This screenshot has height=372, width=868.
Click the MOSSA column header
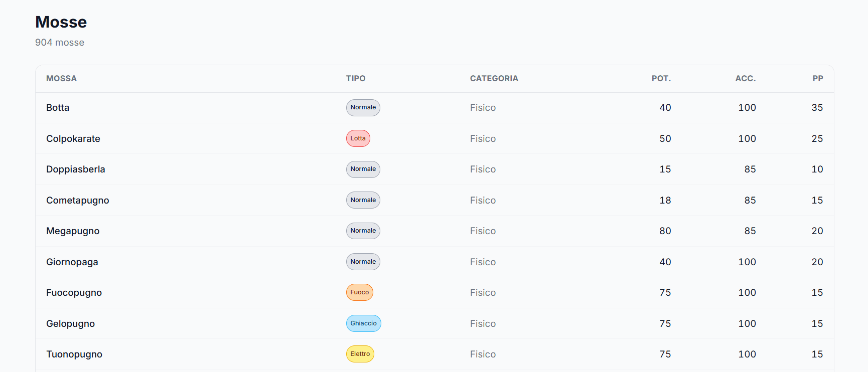[61, 79]
